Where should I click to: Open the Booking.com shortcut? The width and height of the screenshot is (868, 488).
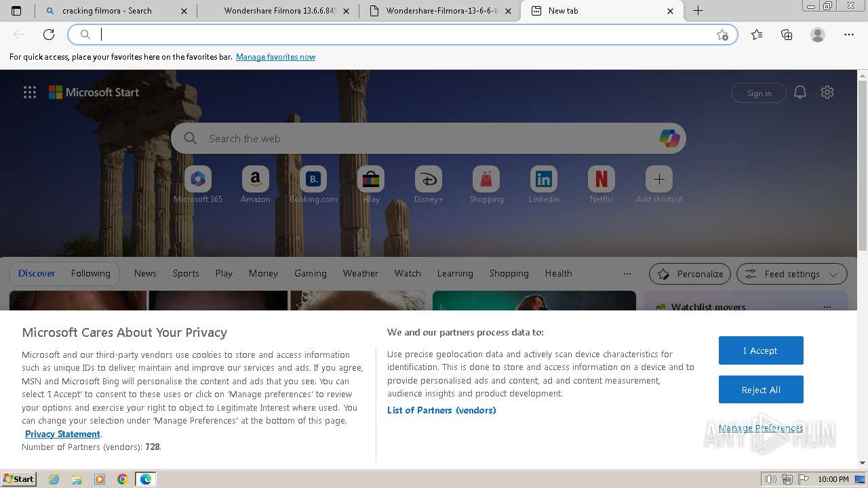(x=313, y=184)
